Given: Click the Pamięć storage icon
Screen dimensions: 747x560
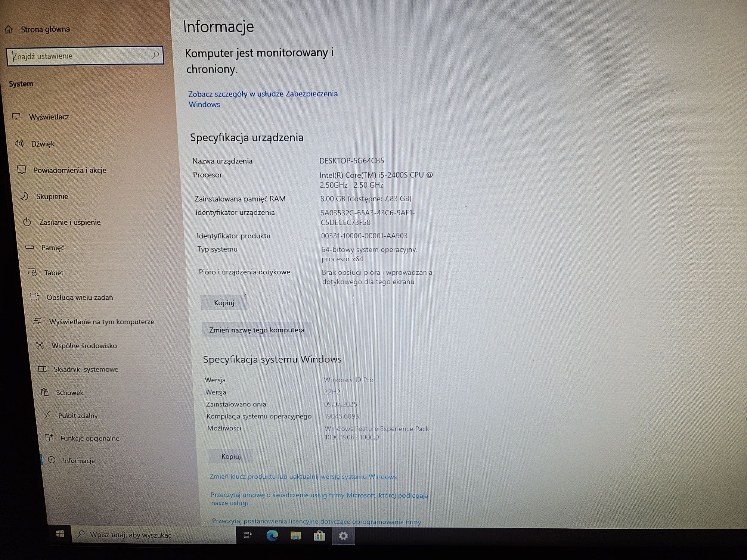Looking at the screenshot, I should click(x=30, y=247).
